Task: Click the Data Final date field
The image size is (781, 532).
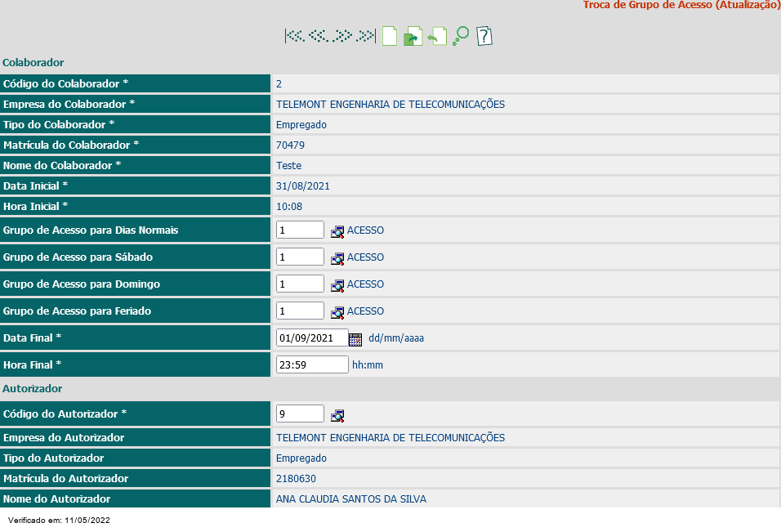Action: (312, 338)
